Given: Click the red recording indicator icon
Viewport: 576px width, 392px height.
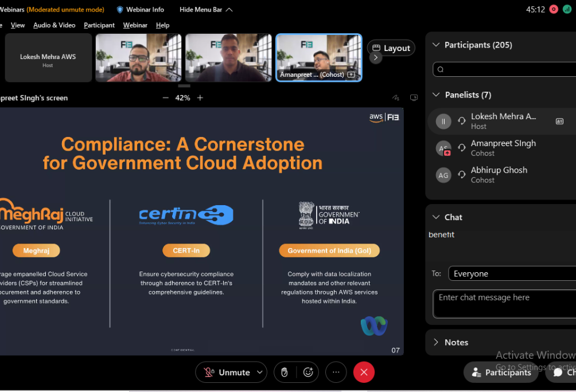Looking at the screenshot, I should 554,9.
